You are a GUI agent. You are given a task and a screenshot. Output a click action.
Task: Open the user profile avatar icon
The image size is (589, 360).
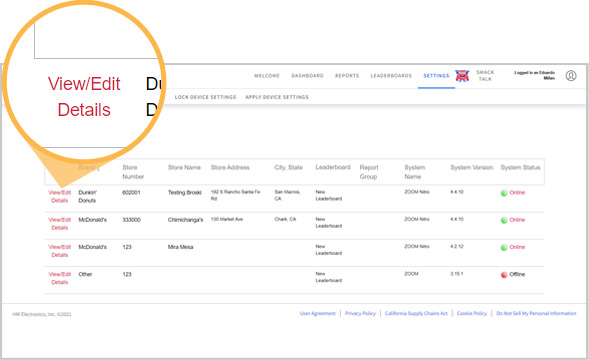coord(571,76)
